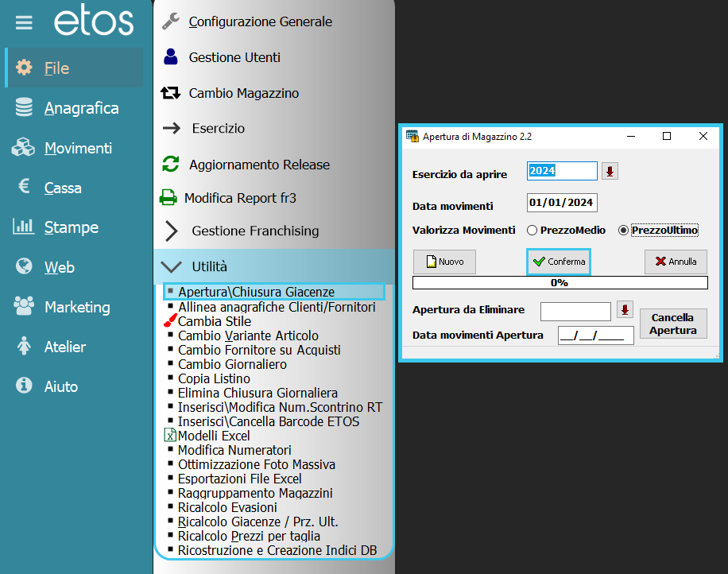Click the Cambio Magazzino swap icon
Screen dimensions: 728x574
point(170,93)
